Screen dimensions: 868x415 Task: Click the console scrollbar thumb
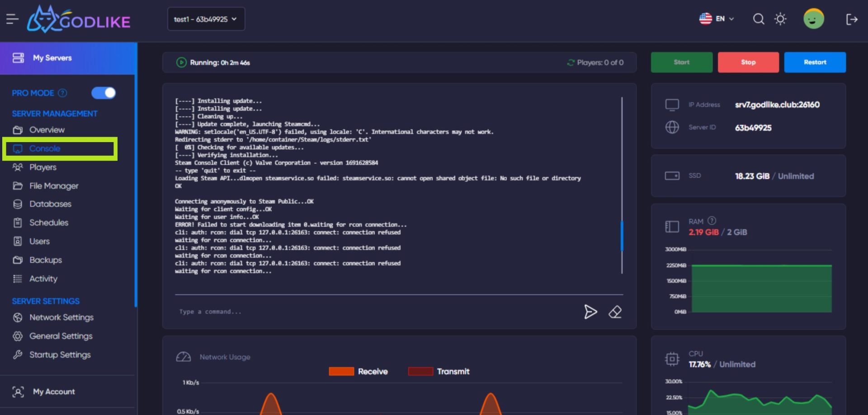pos(622,235)
